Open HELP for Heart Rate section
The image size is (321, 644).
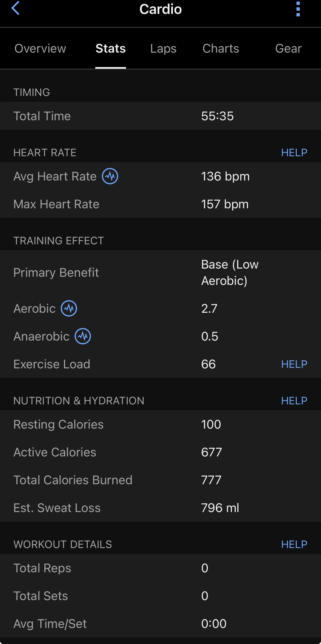click(294, 153)
